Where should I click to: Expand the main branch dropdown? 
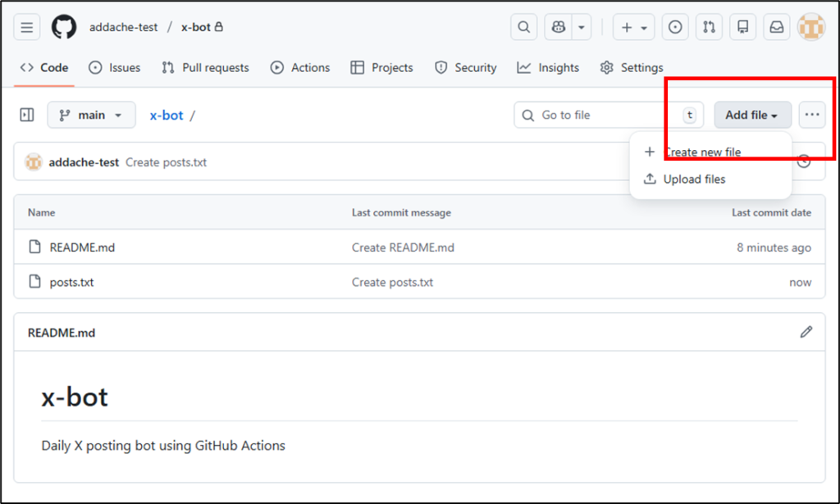tap(90, 115)
